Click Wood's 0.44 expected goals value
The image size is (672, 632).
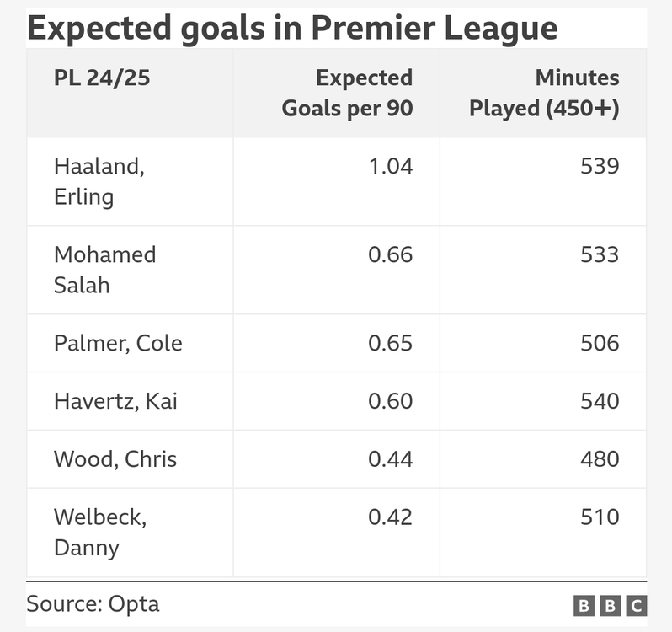(391, 459)
